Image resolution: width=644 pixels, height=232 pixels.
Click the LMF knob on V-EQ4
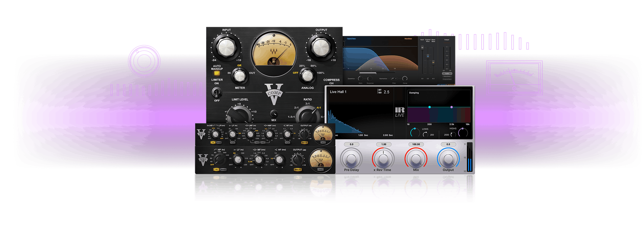point(250,134)
